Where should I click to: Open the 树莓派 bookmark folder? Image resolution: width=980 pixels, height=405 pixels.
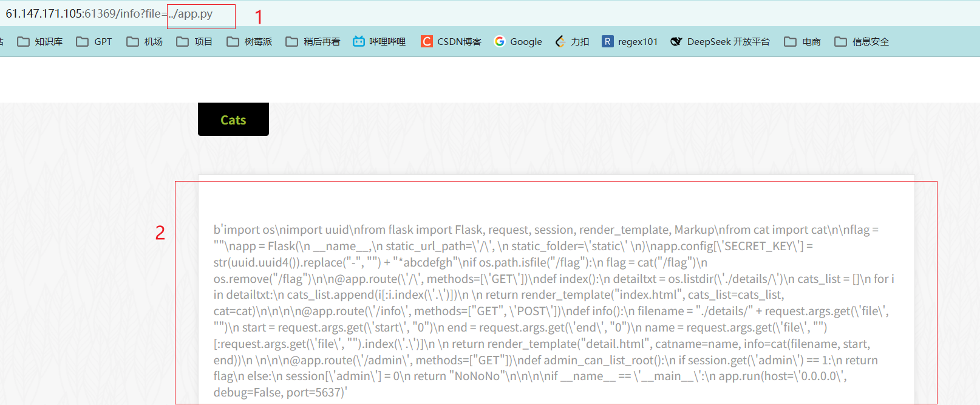(x=250, y=41)
